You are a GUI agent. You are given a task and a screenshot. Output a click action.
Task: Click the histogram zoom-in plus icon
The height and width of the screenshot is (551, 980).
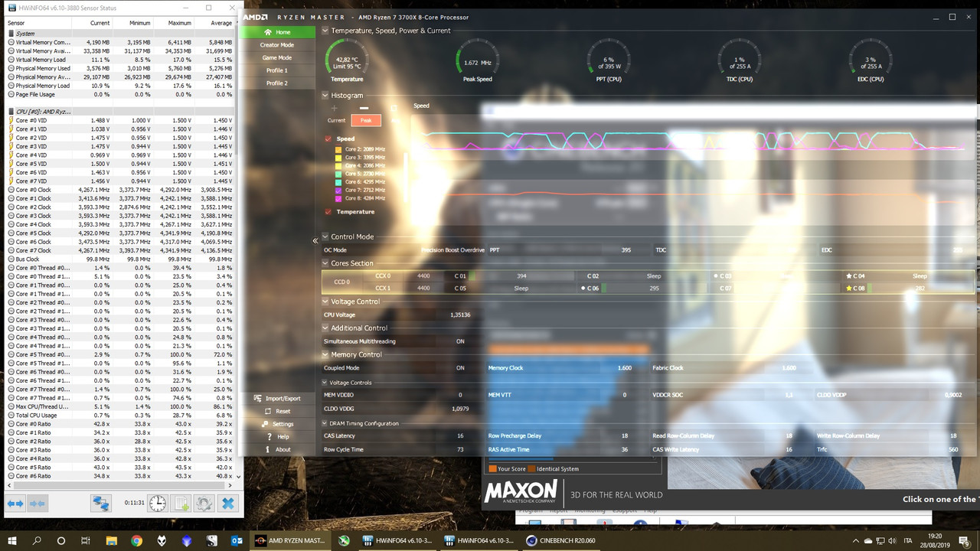(335, 108)
